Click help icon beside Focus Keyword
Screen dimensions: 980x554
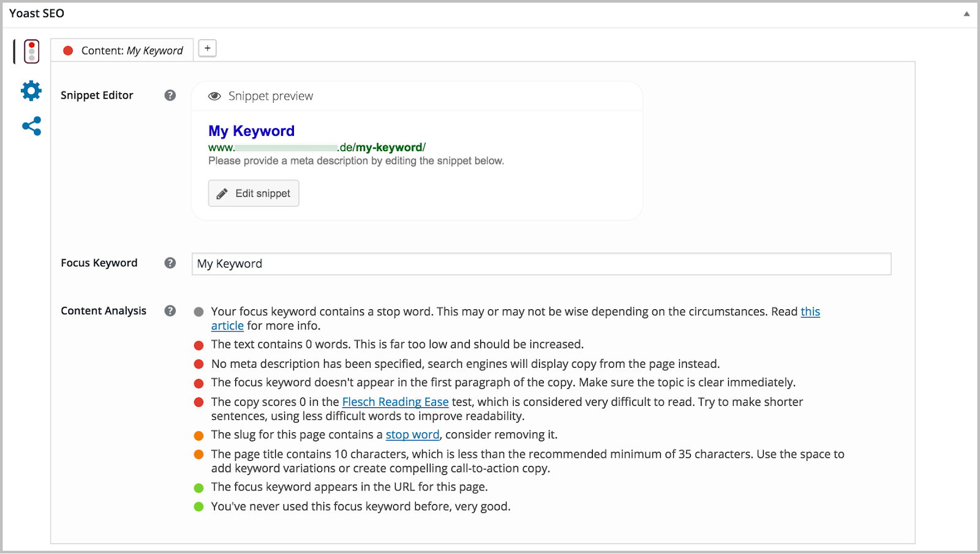tap(170, 263)
